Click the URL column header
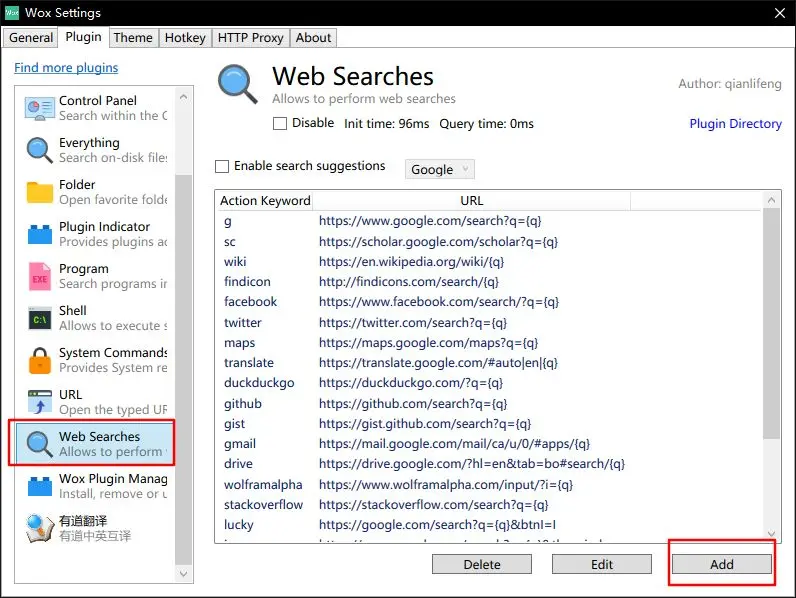Screen dimensions: 796x598 pyautogui.click(x=472, y=201)
